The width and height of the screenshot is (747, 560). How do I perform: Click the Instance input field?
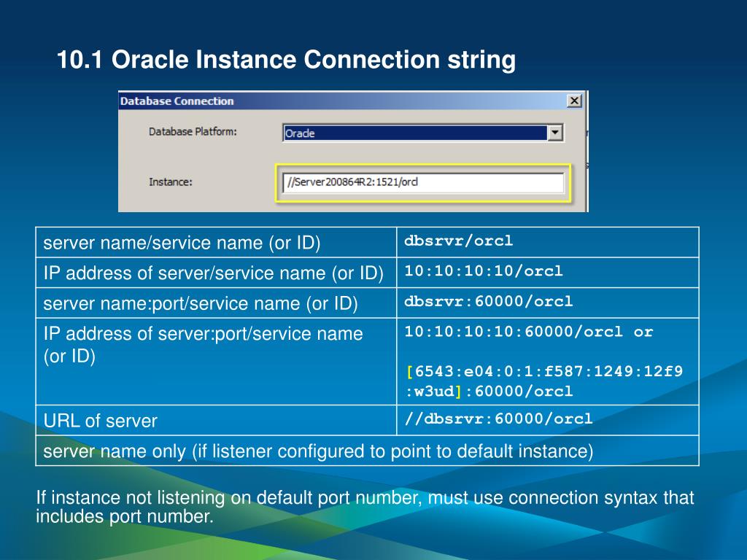[x=424, y=183]
